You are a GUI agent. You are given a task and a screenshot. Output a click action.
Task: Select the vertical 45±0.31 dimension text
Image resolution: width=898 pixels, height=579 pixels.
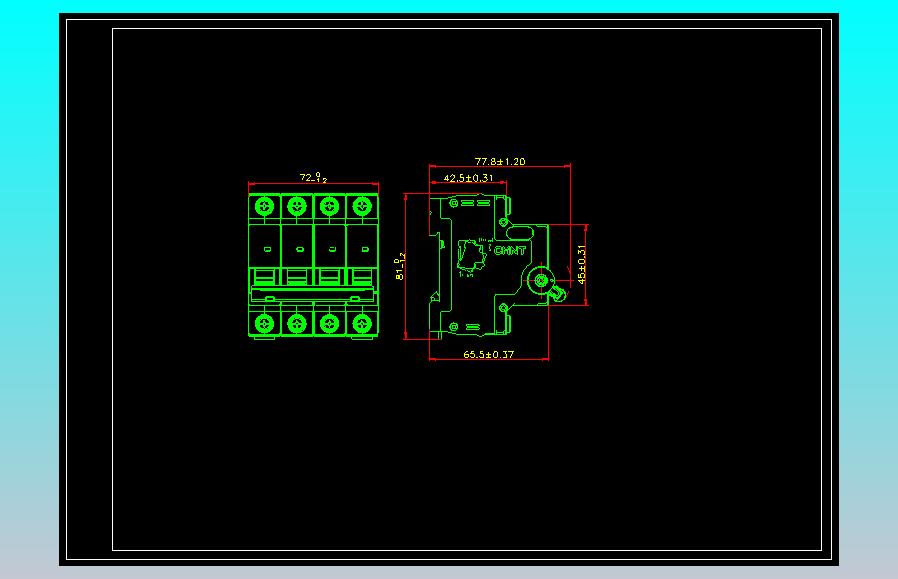(581, 265)
